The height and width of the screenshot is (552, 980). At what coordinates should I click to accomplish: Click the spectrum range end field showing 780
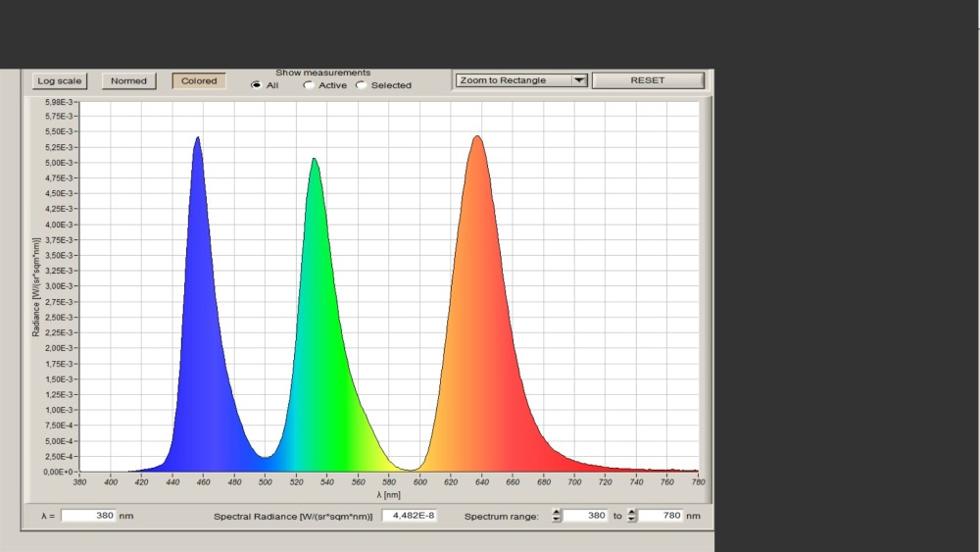point(660,516)
